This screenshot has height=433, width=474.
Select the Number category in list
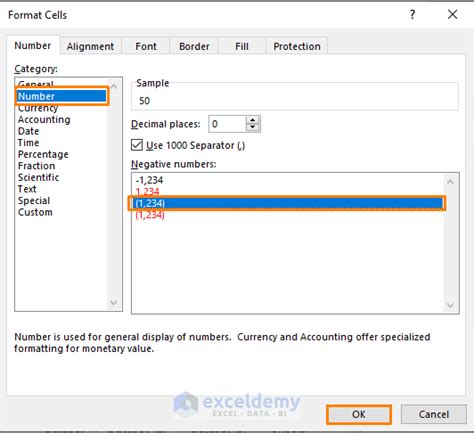tap(62, 96)
